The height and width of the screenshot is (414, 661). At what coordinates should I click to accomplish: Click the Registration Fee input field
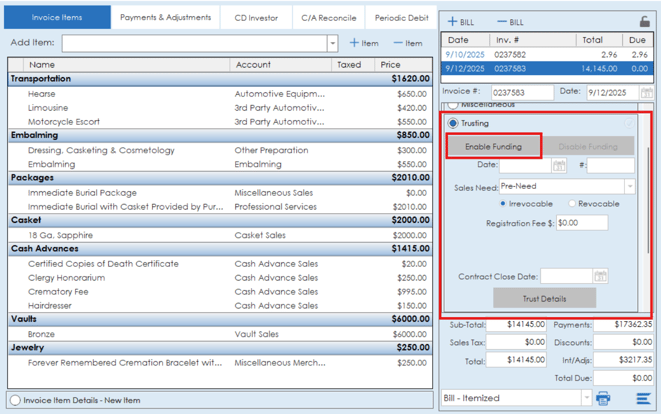(581, 223)
